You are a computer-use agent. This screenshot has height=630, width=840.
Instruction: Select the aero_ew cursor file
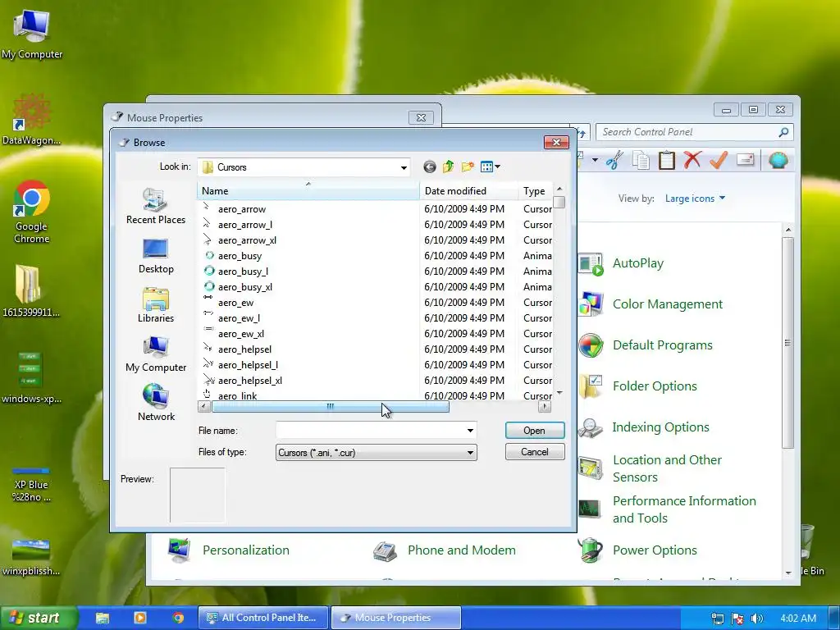(x=235, y=303)
